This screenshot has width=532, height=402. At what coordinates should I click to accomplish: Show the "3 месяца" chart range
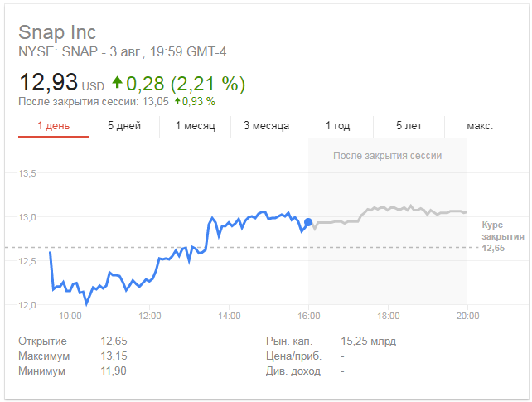click(266, 126)
